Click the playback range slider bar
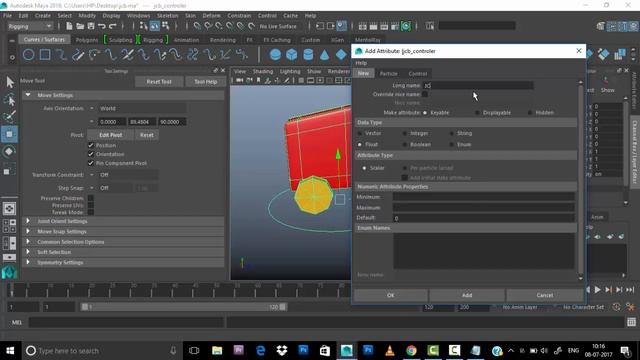Viewport: 640px width, 360px height. (x=183, y=307)
